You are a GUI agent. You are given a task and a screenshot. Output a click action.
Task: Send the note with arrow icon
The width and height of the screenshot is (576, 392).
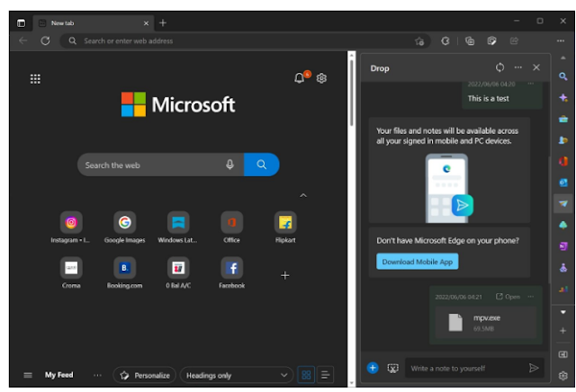pyautogui.click(x=534, y=368)
